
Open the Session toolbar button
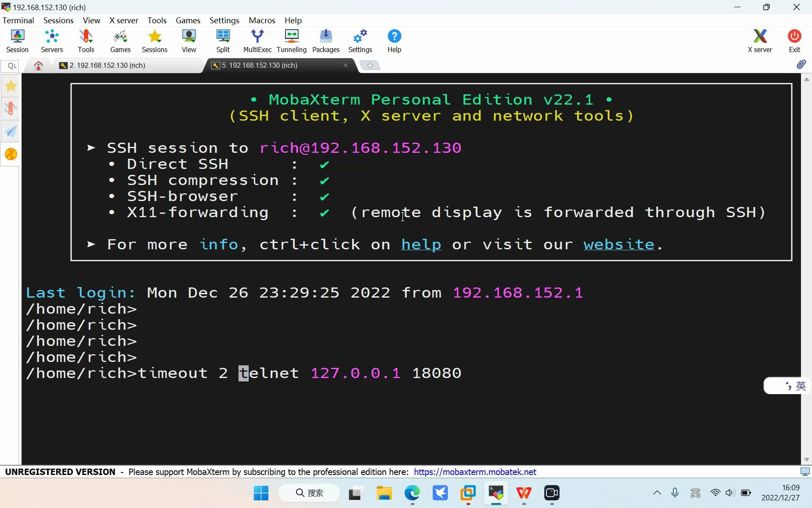click(17, 41)
